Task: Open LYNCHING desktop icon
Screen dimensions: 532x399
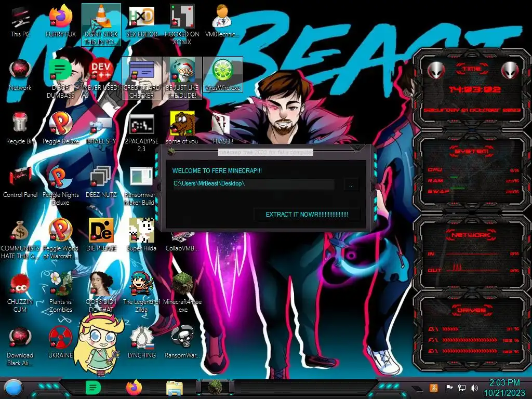Action: coord(141,343)
